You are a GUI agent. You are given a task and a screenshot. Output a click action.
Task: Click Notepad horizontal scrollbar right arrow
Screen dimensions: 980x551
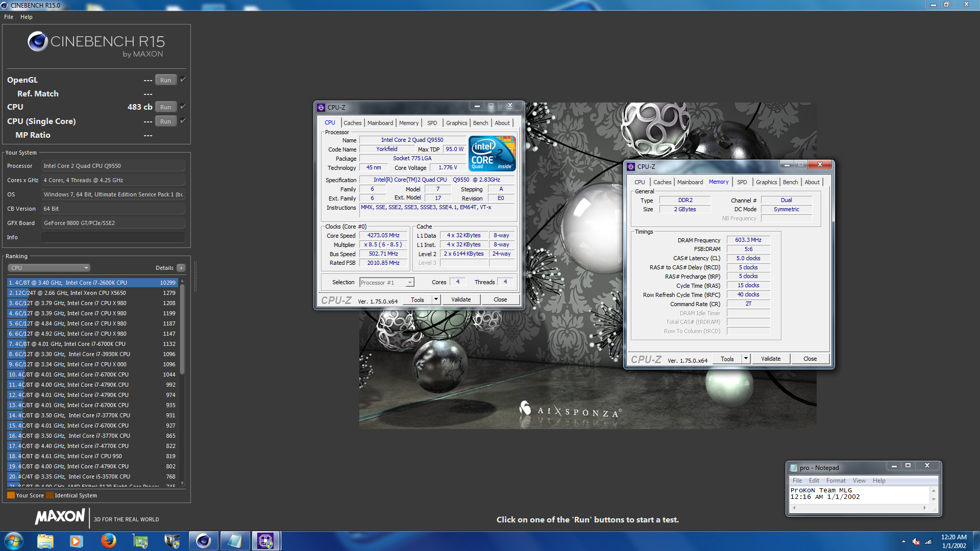pyautogui.click(x=924, y=508)
